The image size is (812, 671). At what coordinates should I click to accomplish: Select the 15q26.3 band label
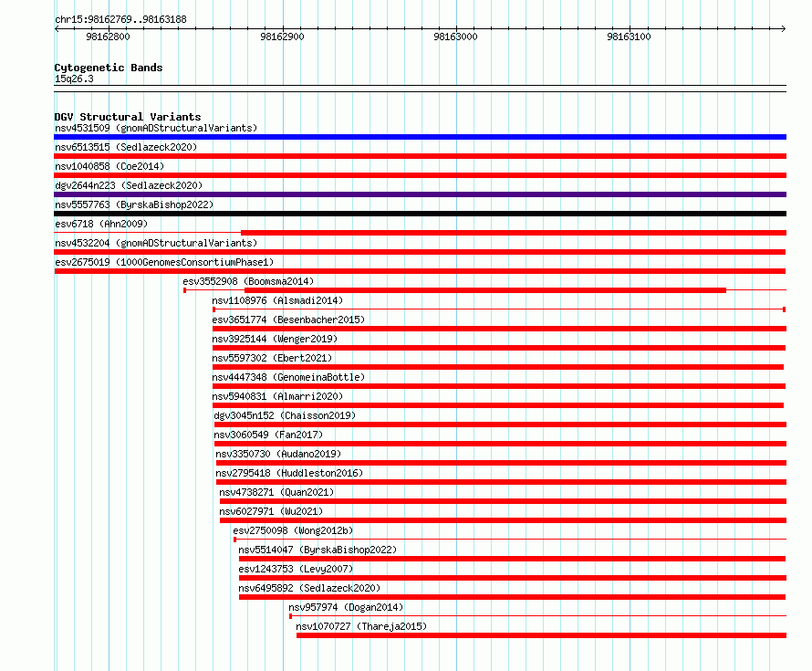point(74,79)
